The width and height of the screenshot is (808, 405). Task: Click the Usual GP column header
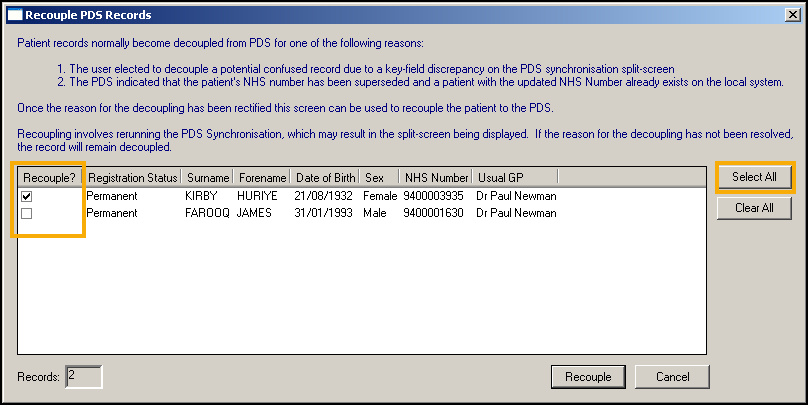pyautogui.click(x=514, y=177)
